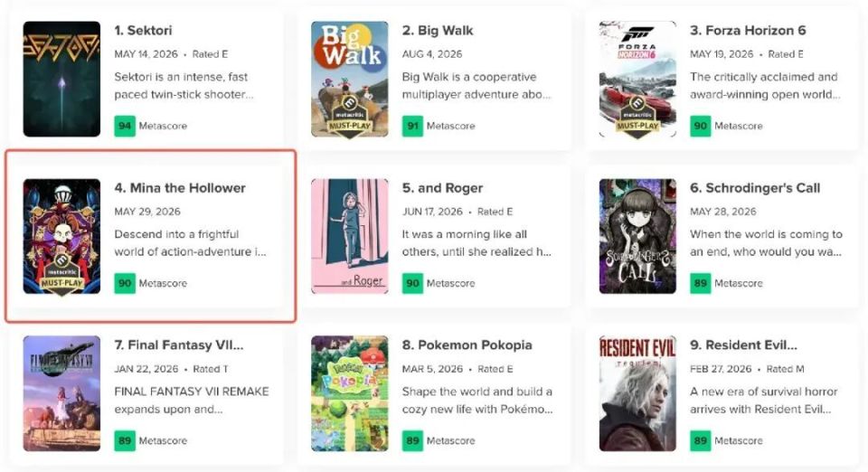Image resolution: width=868 pixels, height=472 pixels.
Task: Open the '1. Sektori' title link
Action: click(x=143, y=31)
